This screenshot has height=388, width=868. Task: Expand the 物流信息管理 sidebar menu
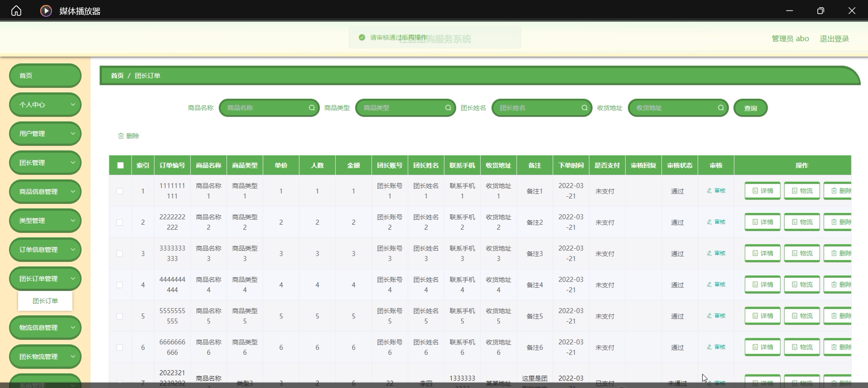click(x=45, y=327)
